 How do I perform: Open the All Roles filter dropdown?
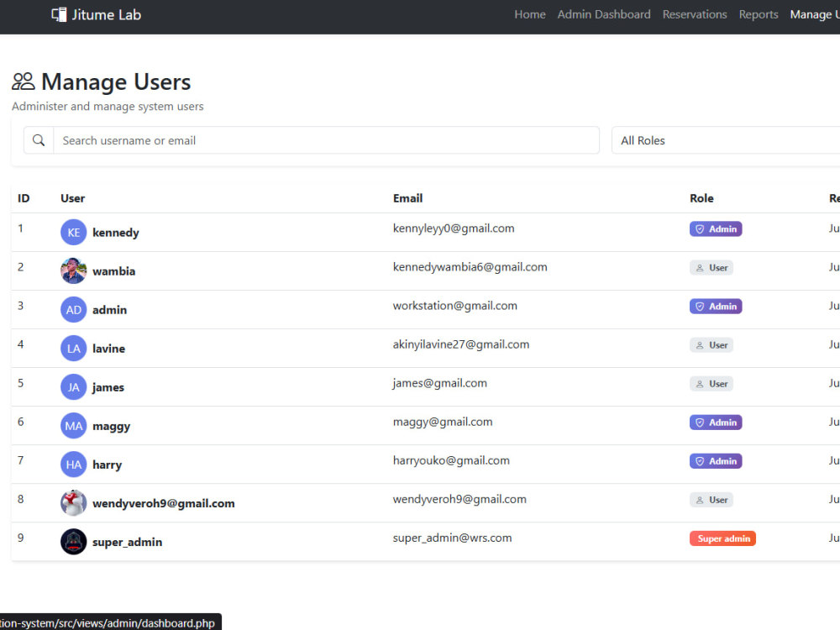tap(726, 140)
